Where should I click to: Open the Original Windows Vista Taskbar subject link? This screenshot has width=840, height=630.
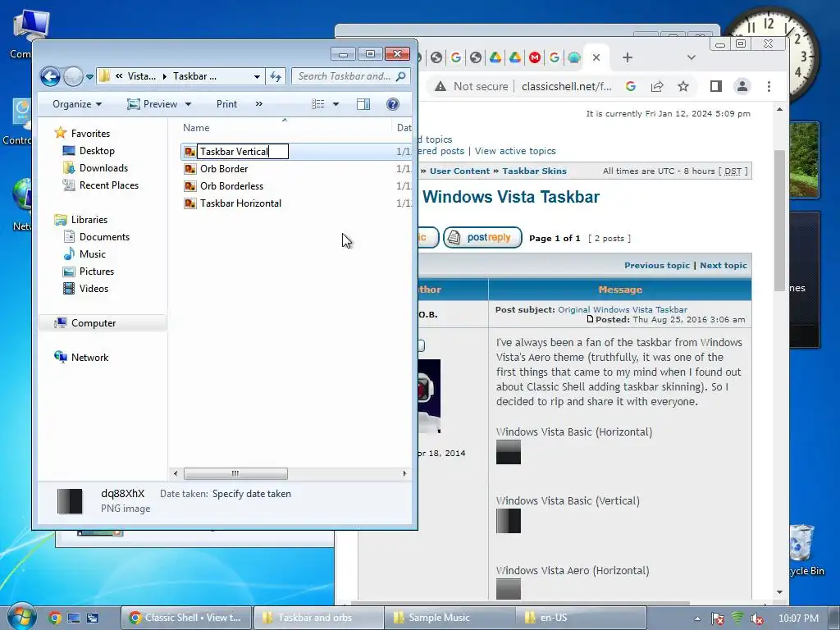coord(623,309)
